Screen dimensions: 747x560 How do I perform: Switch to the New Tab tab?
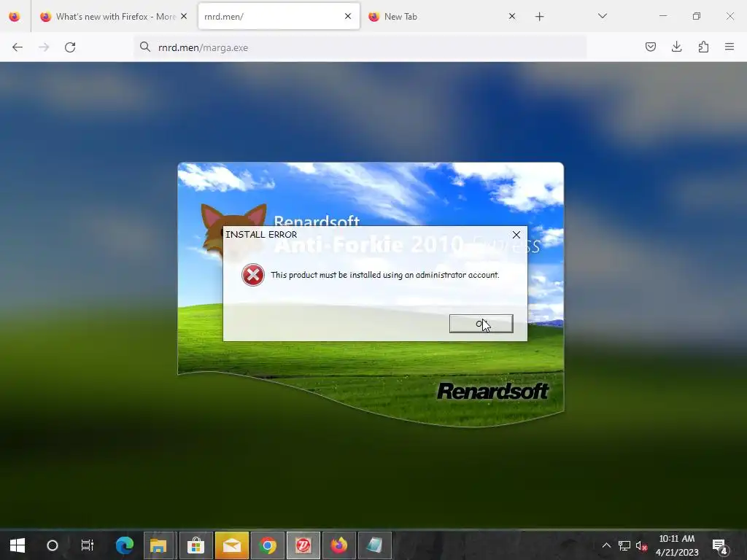tap(441, 17)
